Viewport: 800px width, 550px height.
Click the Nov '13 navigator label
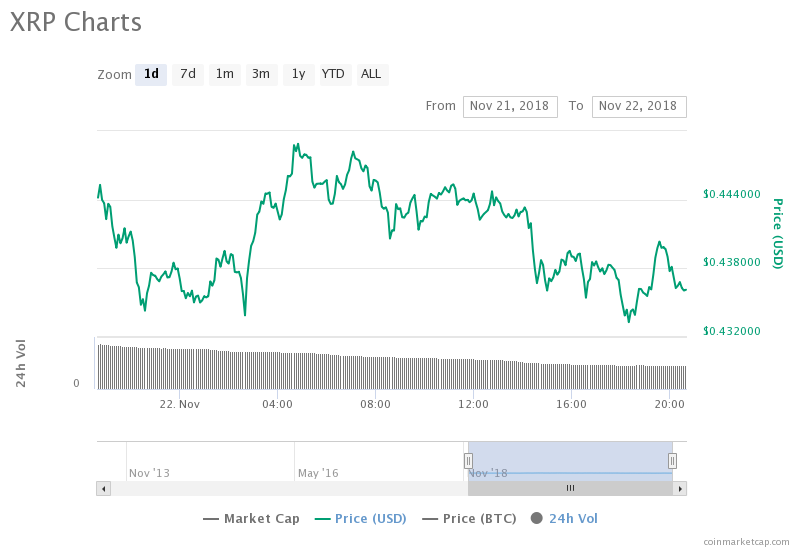tap(149, 473)
